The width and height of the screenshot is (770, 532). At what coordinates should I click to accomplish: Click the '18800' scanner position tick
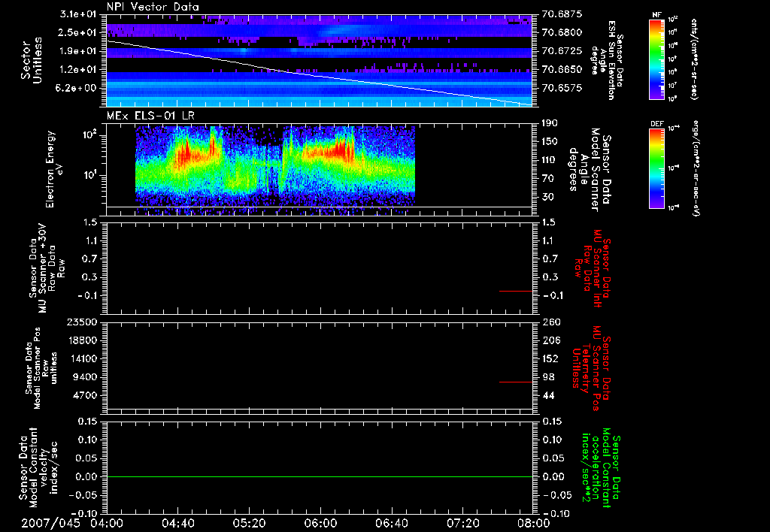coord(81,340)
